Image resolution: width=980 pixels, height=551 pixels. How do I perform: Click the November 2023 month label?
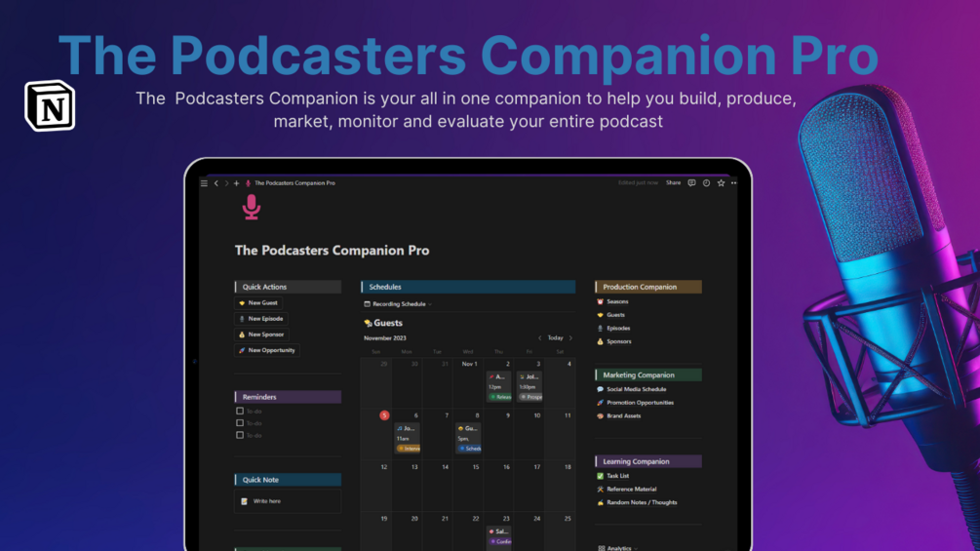tap(385, 338)
